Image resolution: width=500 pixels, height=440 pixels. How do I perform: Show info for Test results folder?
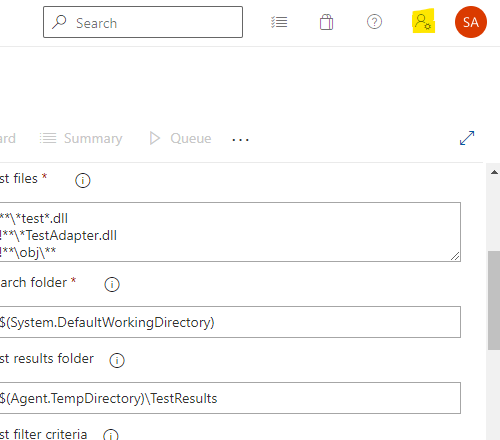pyautogui.click(x=117, y=360)
